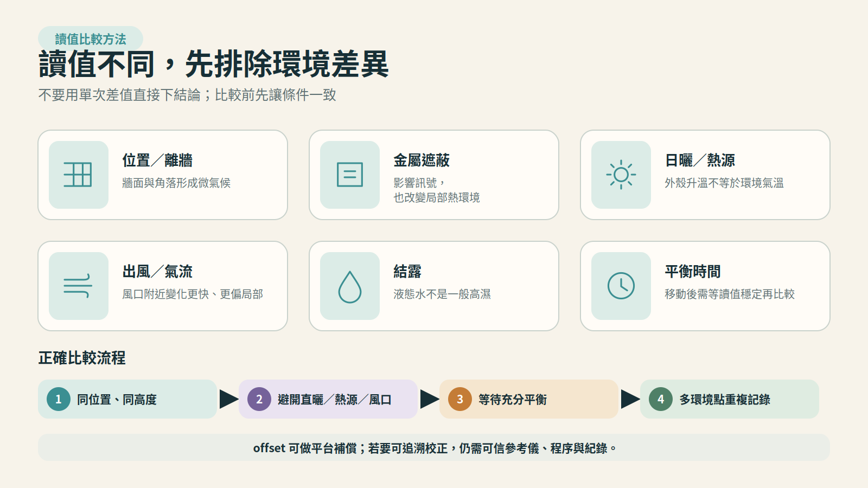Select step 同位置、同高度
The width and height of the screenshot is (868, 488).
[127, 399]
